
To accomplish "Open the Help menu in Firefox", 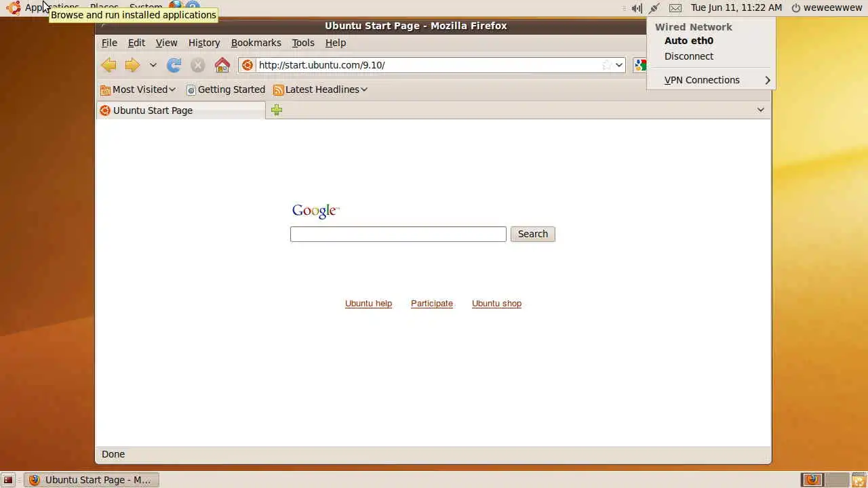I will [336, 43].
